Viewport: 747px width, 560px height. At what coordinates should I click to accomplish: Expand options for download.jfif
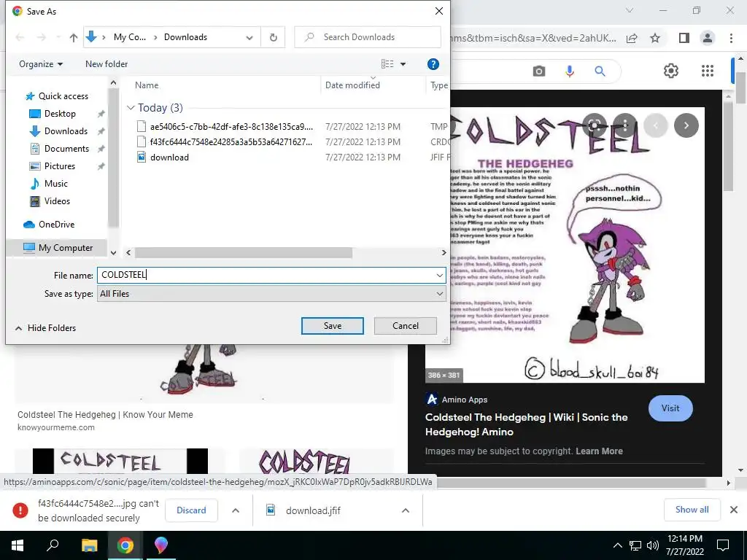(x=405, y=510)
